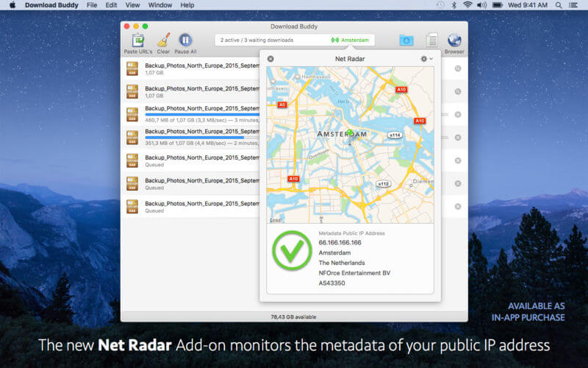
Task: Open the Help menu
Action: coord(187,5)
